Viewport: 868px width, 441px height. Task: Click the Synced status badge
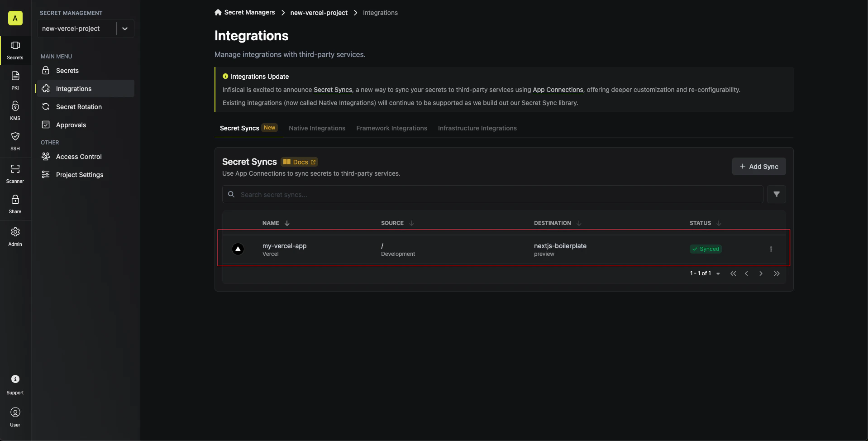click(706, 249)
